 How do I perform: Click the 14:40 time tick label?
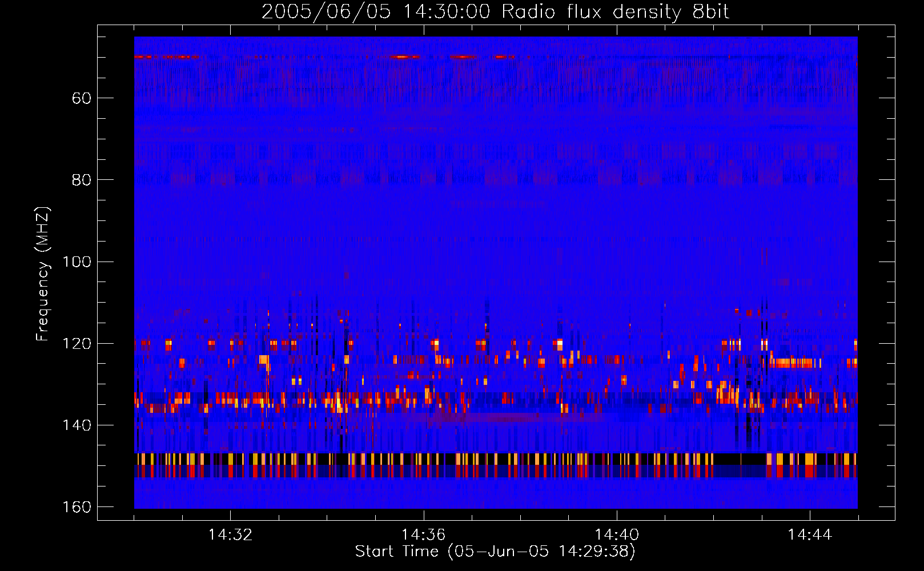pyautogui.click(x=617, y=535)
